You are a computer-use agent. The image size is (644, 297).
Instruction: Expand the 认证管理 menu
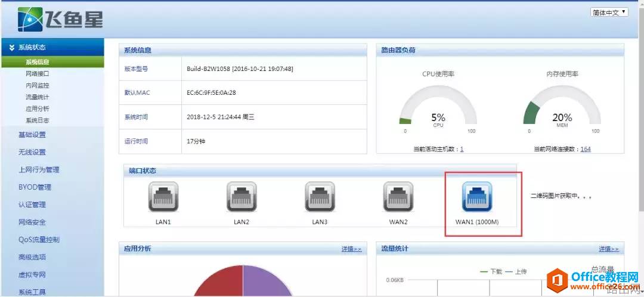(x=32, y=205)
